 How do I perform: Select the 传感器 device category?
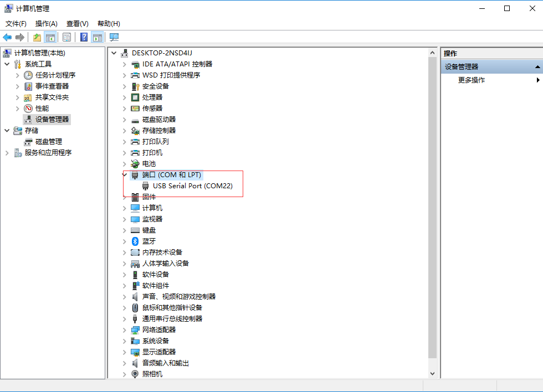tap(152, 109)
